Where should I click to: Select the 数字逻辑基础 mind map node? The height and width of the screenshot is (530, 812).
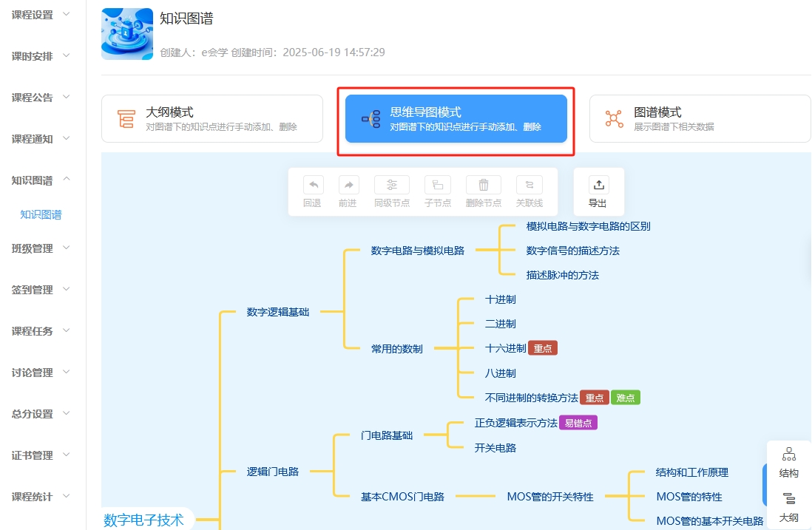coord(277,312)
